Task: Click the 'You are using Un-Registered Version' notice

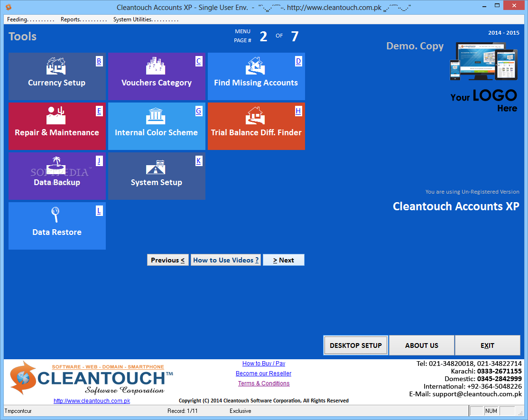Action: tap(472, 192)
